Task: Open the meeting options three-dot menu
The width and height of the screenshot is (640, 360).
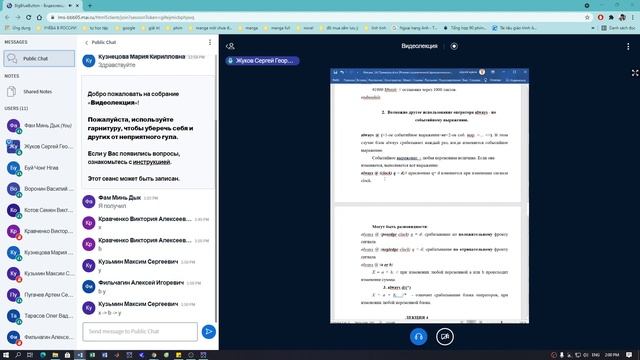Action: click(628, 47)
